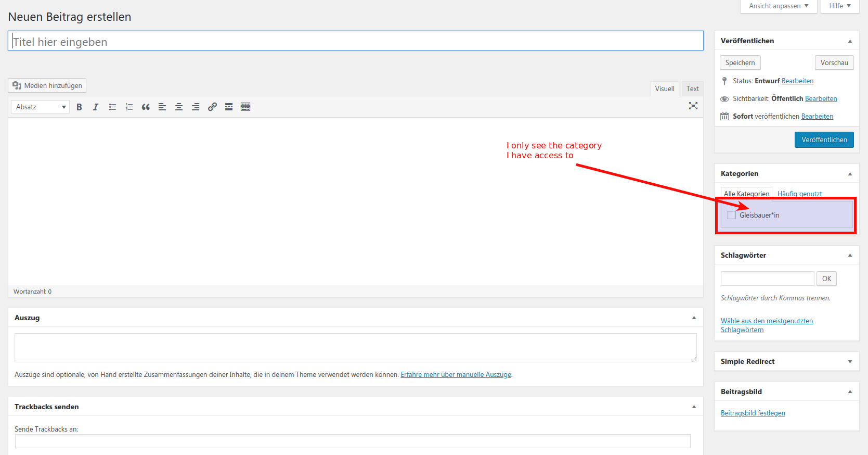This screenshot has height=455, width=868.
Task: Focus the Titel hier eingeben field
Action: [x=356, y=41]
